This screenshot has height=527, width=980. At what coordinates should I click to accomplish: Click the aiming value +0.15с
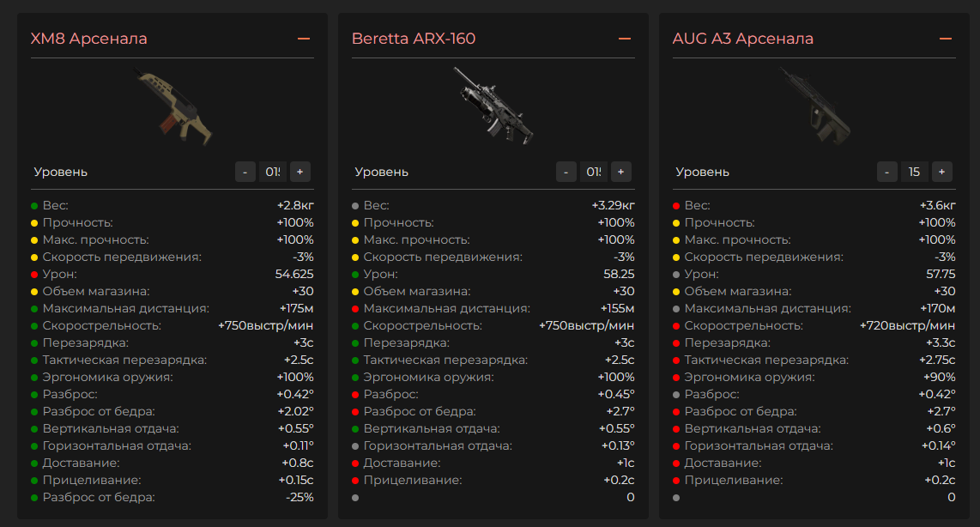click(x=296, y=481)
